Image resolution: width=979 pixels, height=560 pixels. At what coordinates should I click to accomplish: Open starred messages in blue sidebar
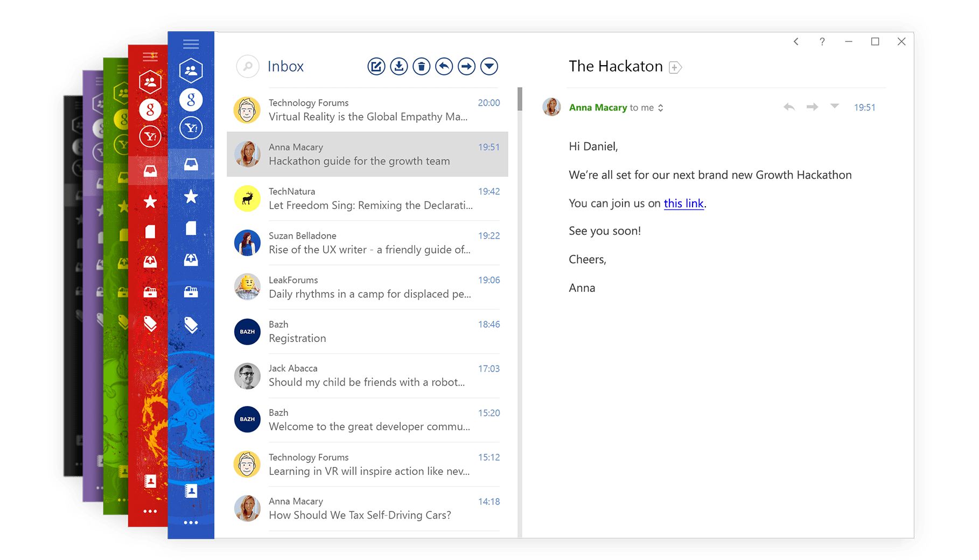(x=191, y=197)
